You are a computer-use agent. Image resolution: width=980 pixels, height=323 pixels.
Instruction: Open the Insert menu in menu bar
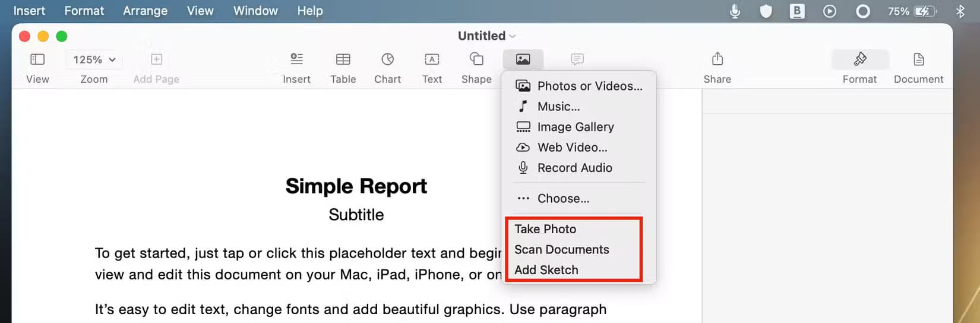click(x=29, y=11)
